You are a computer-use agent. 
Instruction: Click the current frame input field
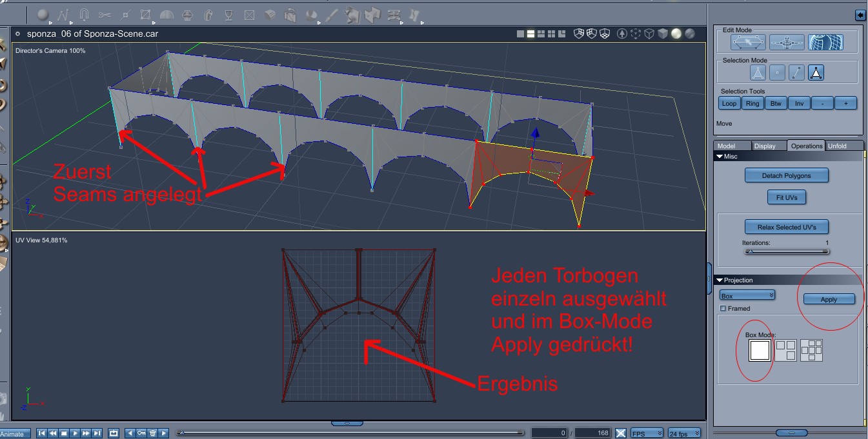549,433
